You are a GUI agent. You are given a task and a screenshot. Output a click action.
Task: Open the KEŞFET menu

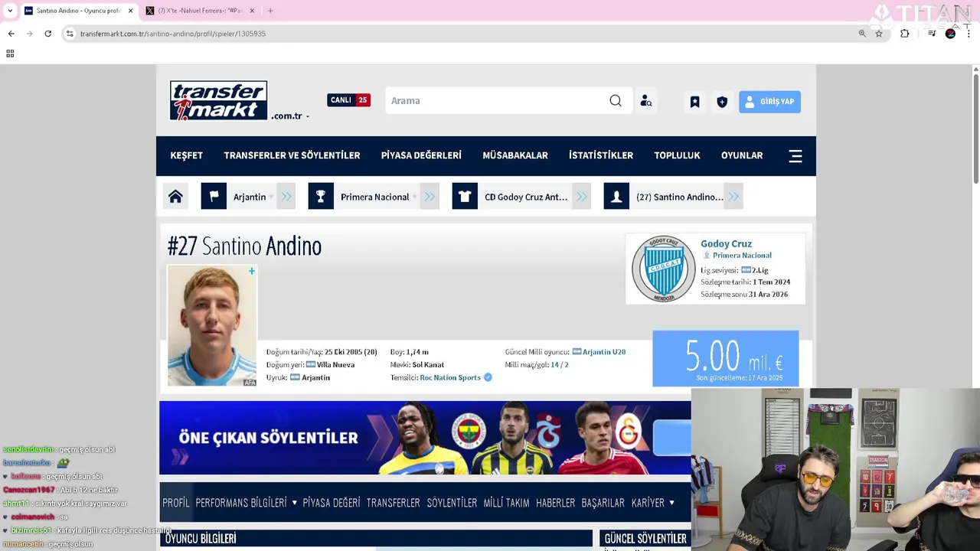(x=186, y=155)
